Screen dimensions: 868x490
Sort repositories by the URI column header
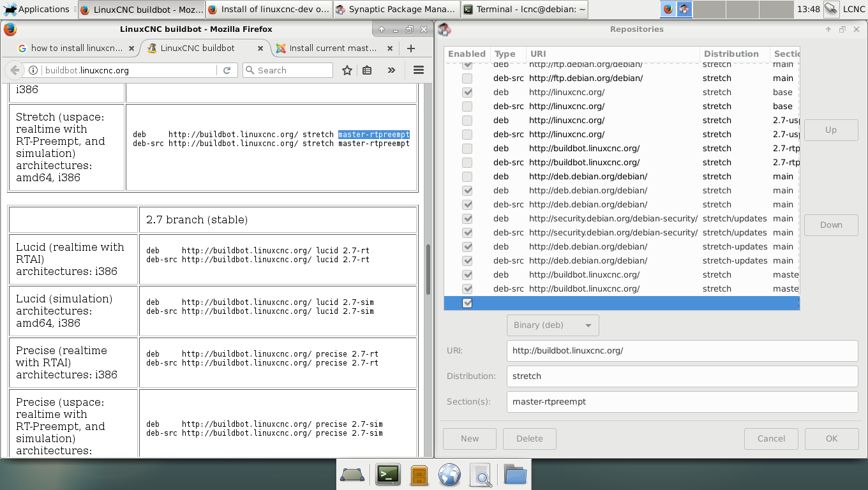point(613,54)
